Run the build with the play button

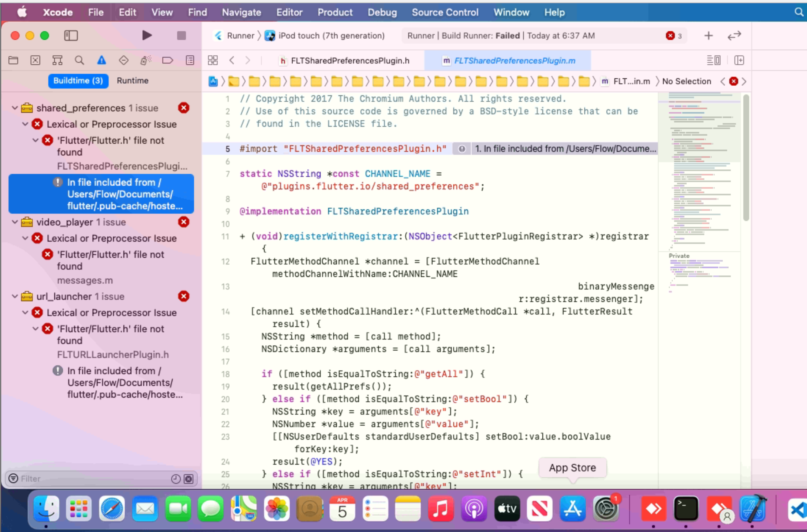(147, 35)
